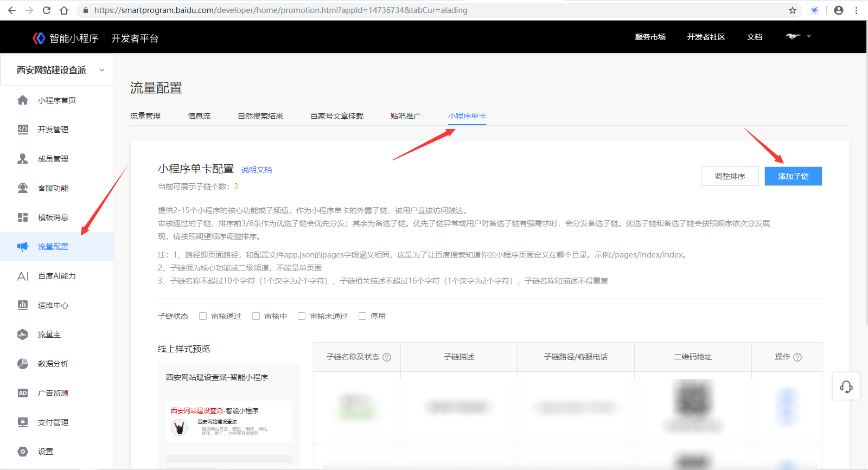Check the 审核通过 status filter
The height and width of the screenshot is (470, 868).
click(203, 316)
